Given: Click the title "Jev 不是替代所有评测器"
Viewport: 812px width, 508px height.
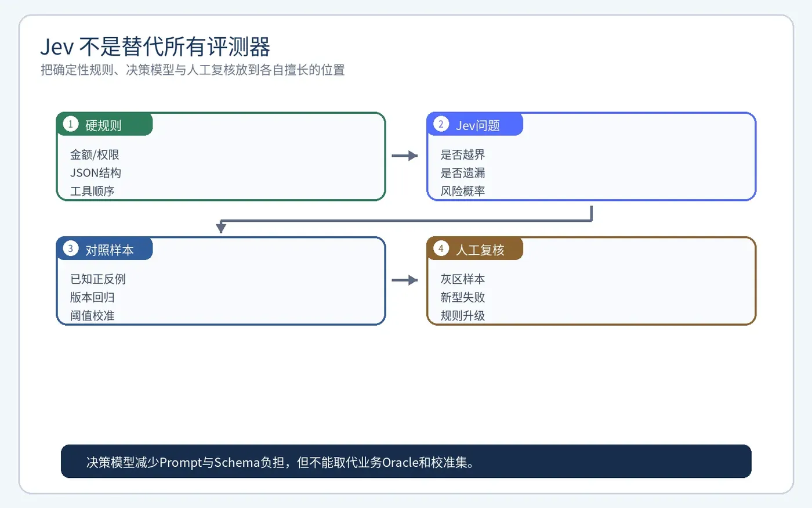Looking at the screenshot, I should click(155, 47).
